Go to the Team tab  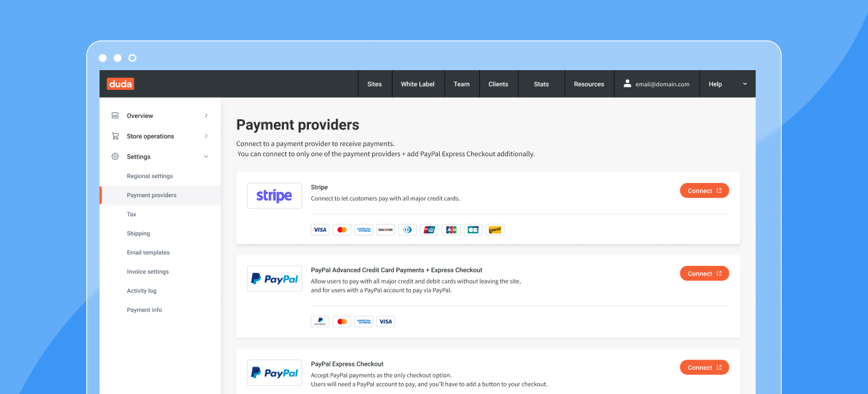(x=461, y=84)
